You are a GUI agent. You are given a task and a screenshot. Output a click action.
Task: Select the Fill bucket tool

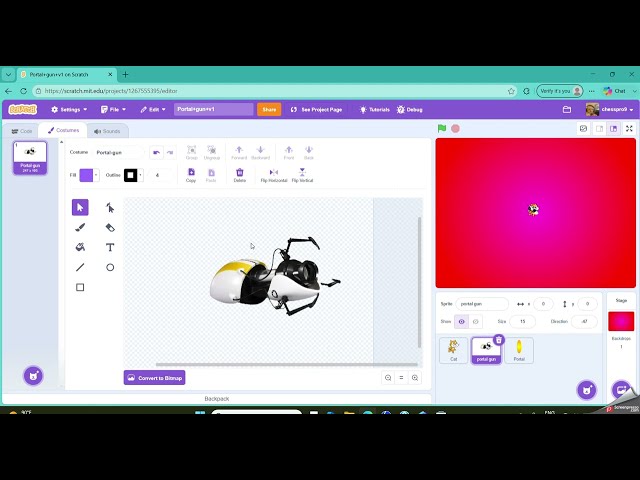point(80,247)
